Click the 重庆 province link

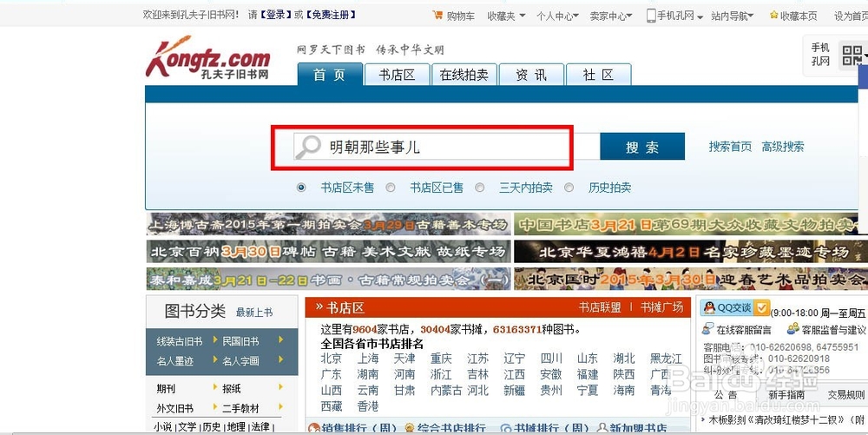point(441,358)
